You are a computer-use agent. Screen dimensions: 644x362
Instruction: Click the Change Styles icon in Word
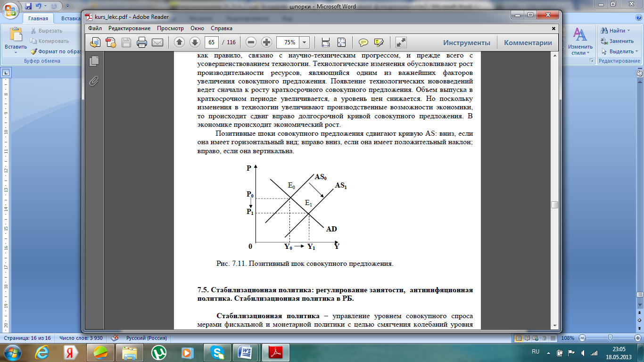(x=580, y=35)
